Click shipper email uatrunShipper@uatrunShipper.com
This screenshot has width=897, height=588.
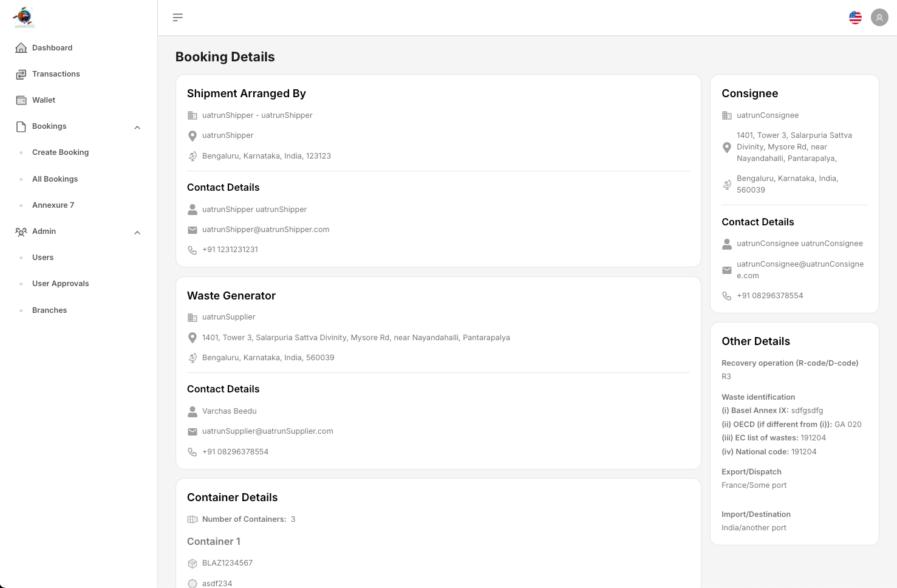click(x=265, y=230)
